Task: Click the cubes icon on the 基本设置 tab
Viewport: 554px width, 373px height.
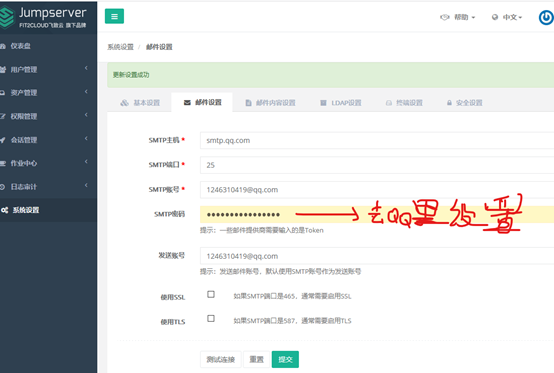Action: (124, 103)
